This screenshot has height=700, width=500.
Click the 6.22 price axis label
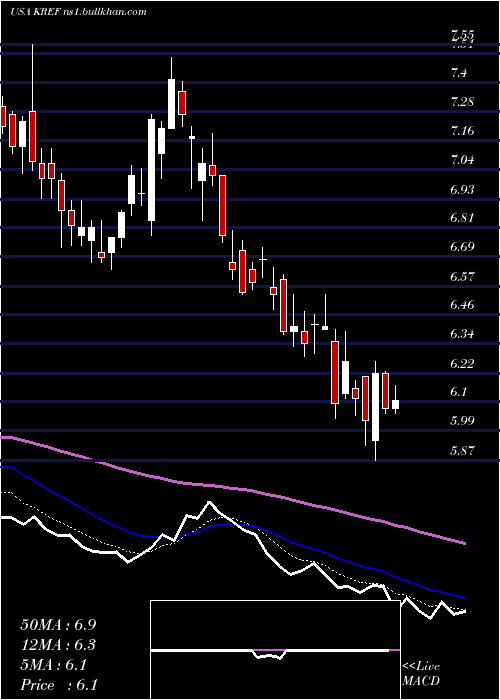point(462,363)
